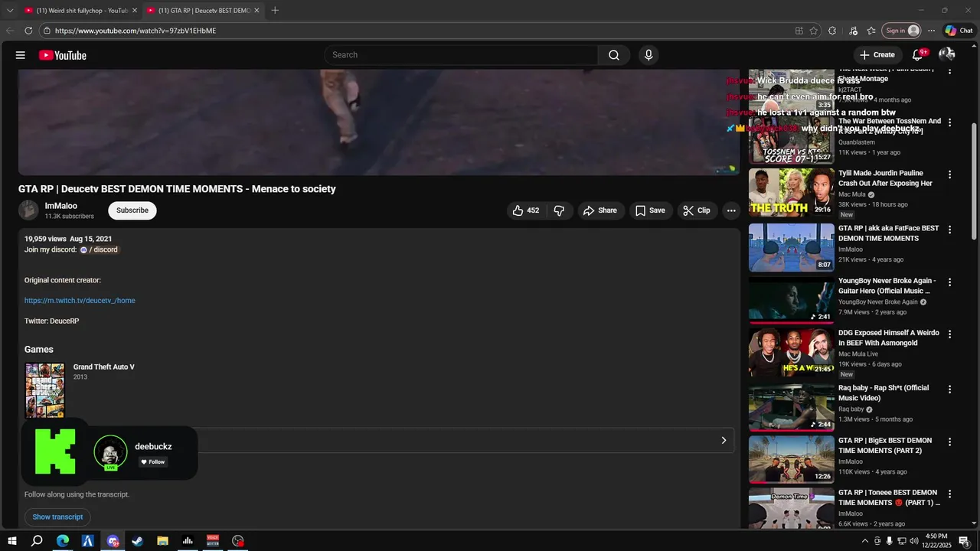Open Edge settings and more menu
This screenshot has height=551, width=980.
click(x=931, y=31)
